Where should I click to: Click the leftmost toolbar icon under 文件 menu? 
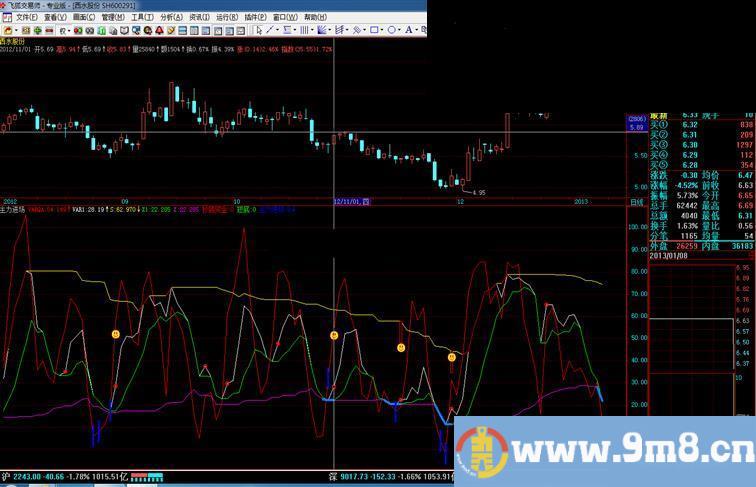(x=9, y=29)
